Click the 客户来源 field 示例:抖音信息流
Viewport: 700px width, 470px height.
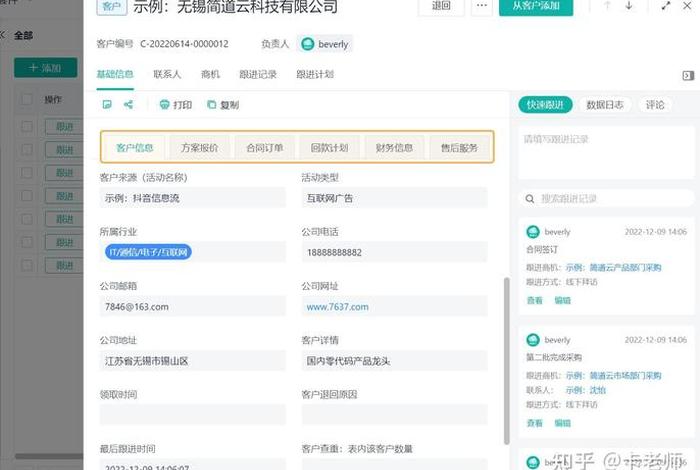coord(192,198)
